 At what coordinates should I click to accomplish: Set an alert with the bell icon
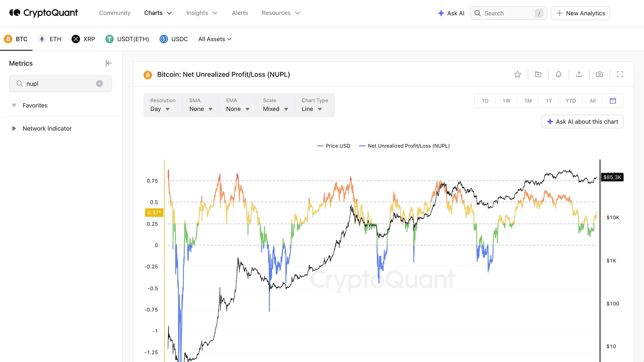tap(559, 74)
